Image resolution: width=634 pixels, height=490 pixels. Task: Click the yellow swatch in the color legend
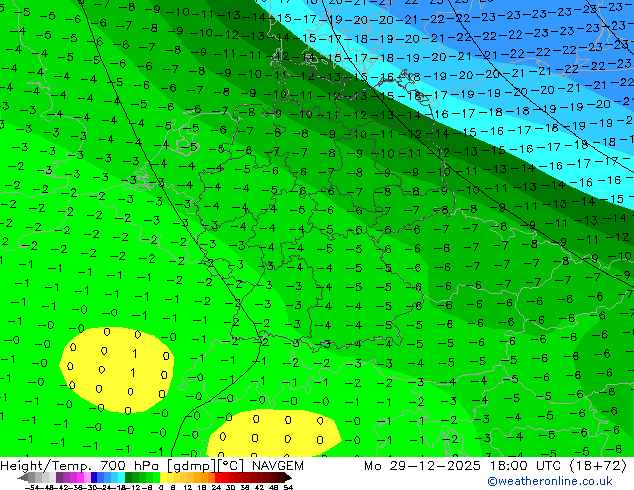click(x=165, y=477)
